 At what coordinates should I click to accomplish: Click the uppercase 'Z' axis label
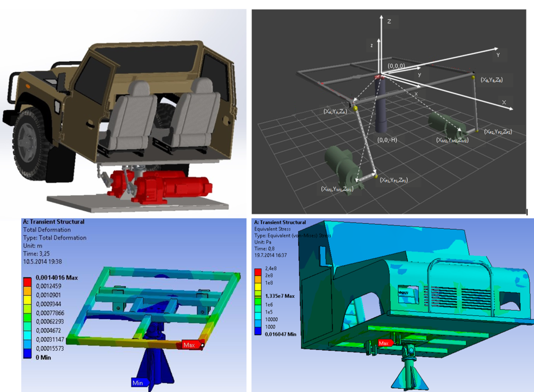coord(389,21)
